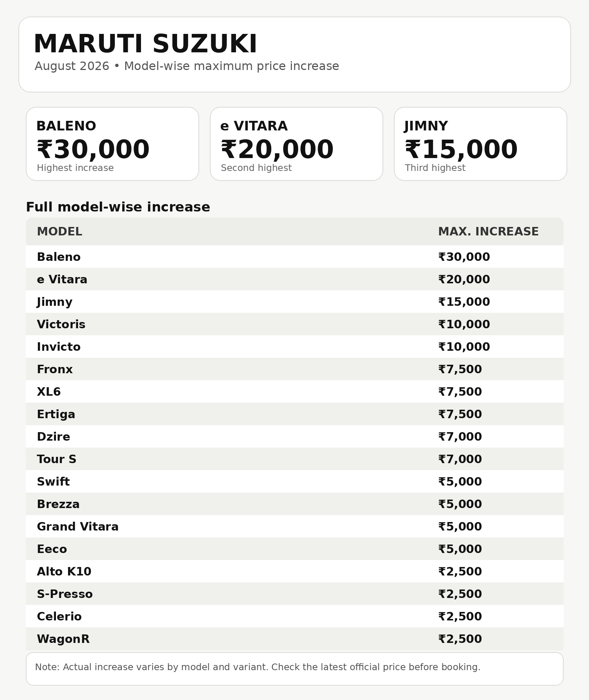Select the Baleno table row

coord(294,257)
